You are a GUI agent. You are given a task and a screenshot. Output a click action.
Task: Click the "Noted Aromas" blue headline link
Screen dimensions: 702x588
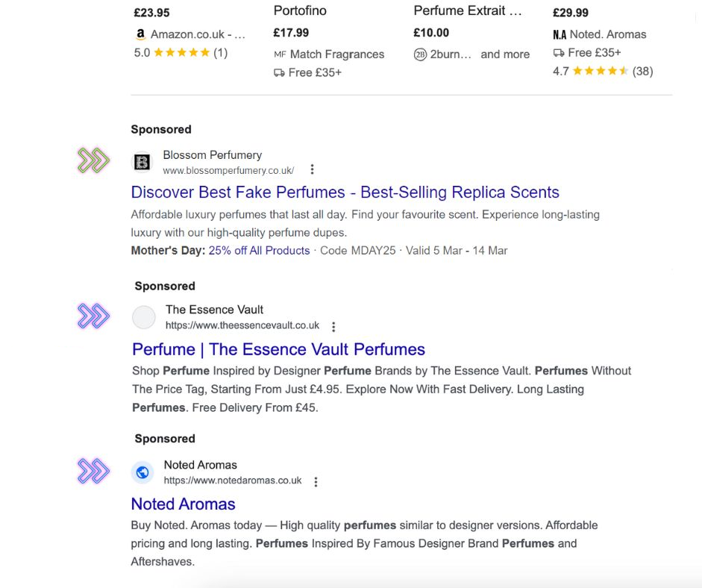[x=183, y=504]
